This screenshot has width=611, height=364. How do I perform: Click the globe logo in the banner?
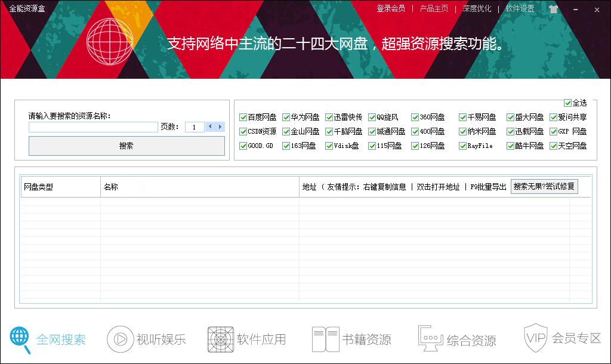[109, 41]
